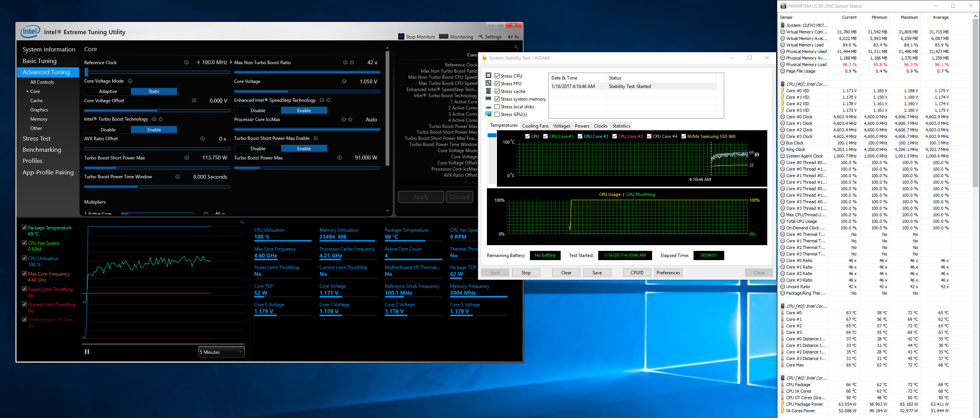Switch to the Cooling Fans tab in AIDA64
Image resolution: width=980 pixels, height=418 pixels.
pyautogui.click(x=535, y=126)
